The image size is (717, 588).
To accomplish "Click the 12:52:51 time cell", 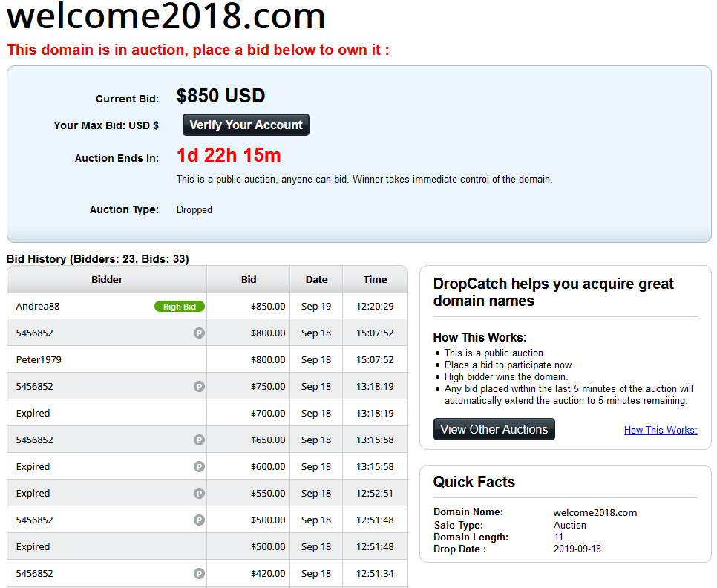I will (375, 494).
